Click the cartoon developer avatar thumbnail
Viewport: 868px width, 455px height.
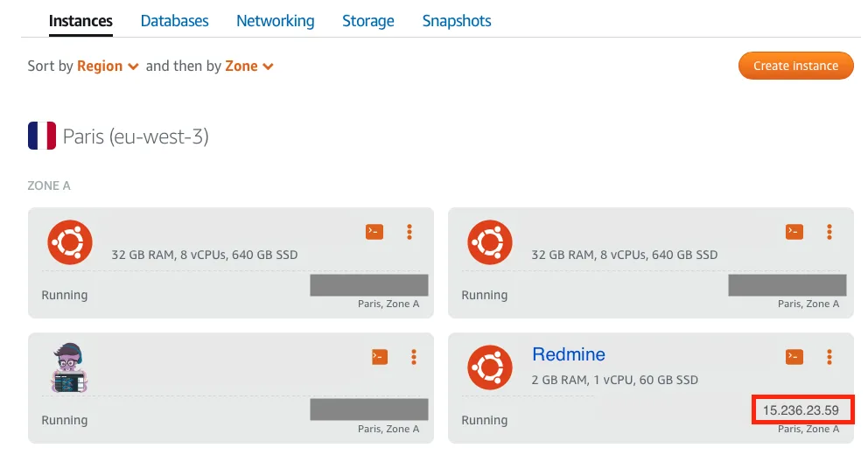[70, 367]
